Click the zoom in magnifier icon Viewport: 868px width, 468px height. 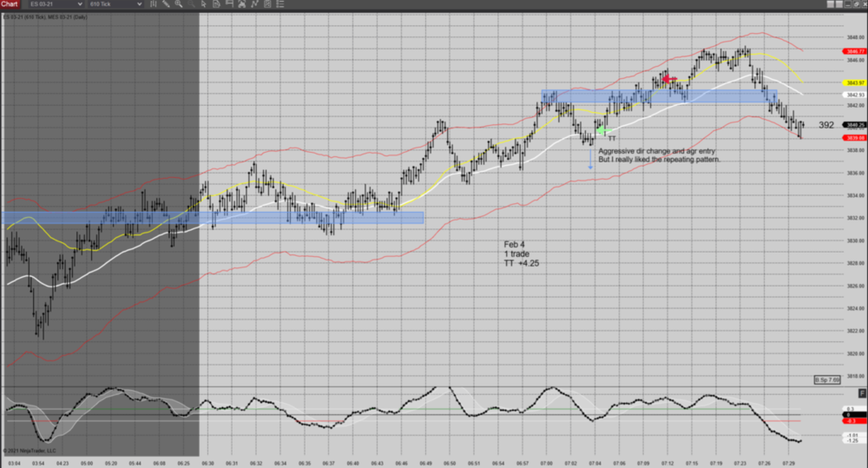178,4
